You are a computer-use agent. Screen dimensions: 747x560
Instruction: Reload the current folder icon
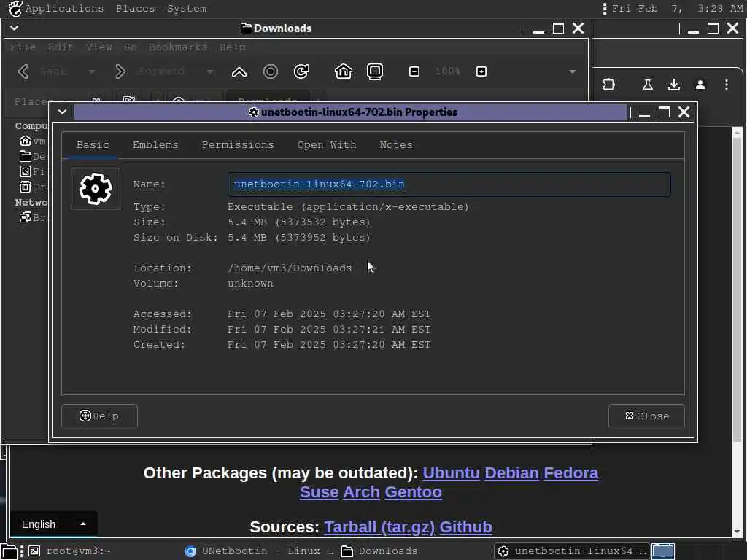coord(301,71)
